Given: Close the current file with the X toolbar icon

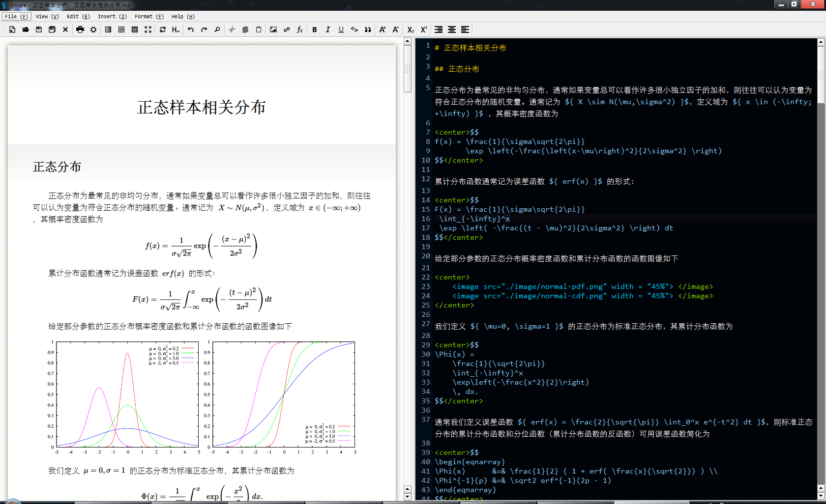Looking at the screenshot, I should click(x=65, y=29).
